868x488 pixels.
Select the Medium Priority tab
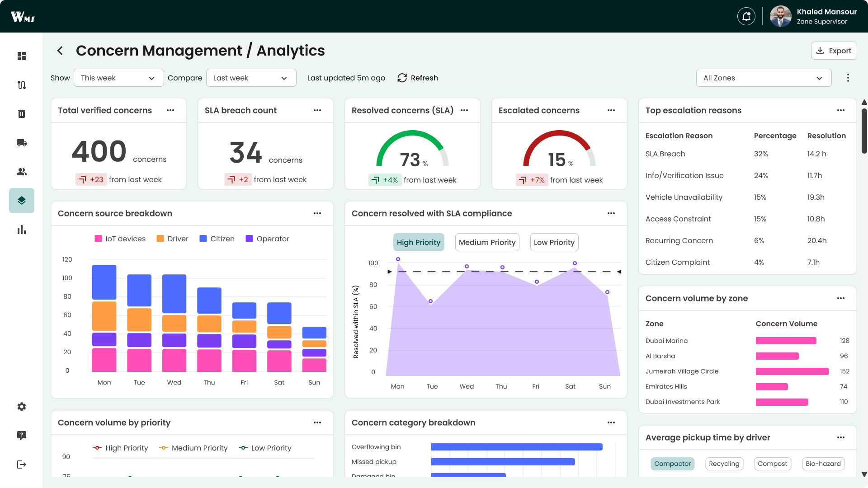click(x=487, y=242)
